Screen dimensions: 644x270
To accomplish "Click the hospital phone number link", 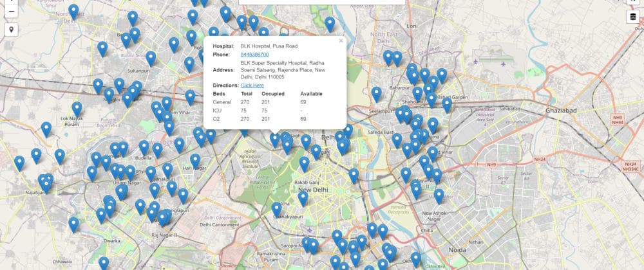I will 254,55.
